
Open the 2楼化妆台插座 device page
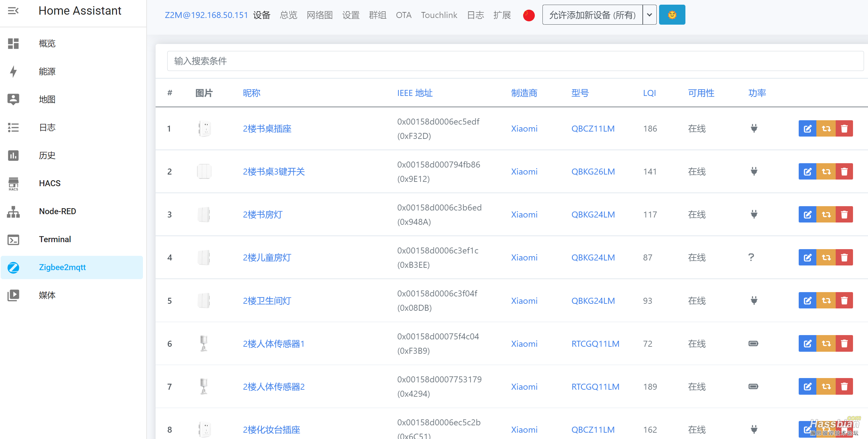pyautogui.click(x=271, y=430)
